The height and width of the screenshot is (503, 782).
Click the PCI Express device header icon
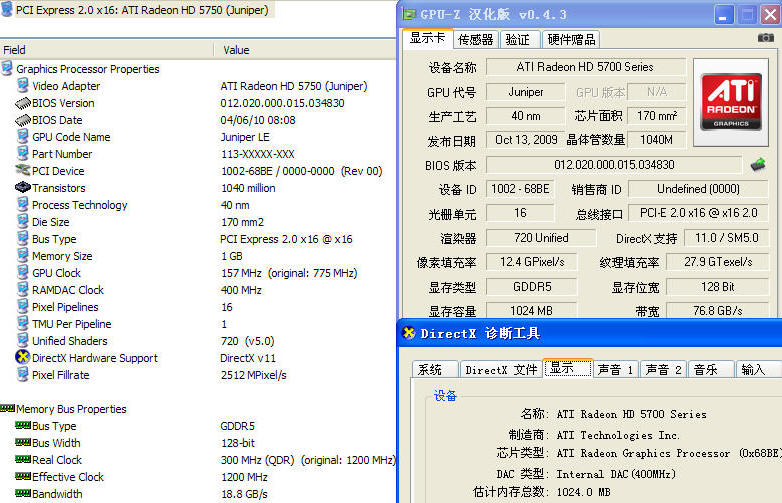pos(7,9)
